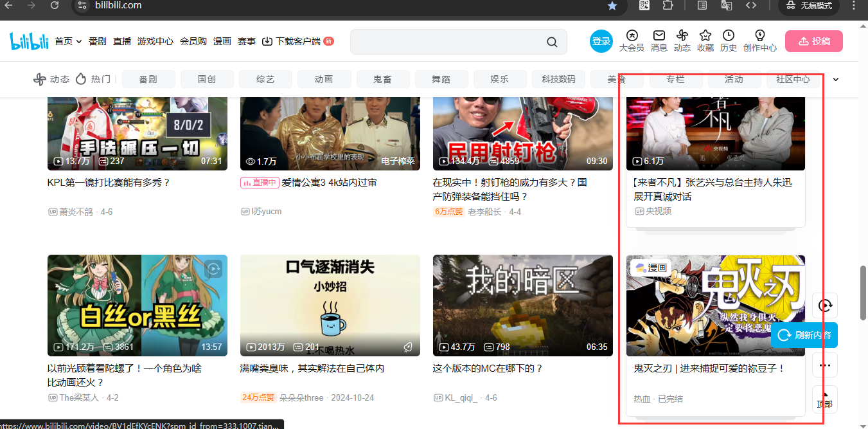This screenshot has height=429, width=868.
Task: Open the 创作中心 lightbulb icon
Action: pyautogui.click(x=760, y=35)
